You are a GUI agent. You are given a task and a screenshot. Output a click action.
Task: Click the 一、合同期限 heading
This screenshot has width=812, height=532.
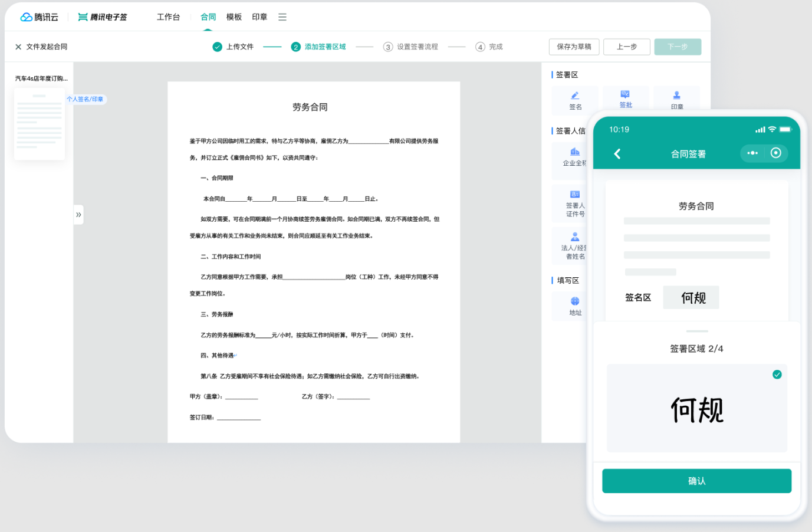pyautogui.click(x=217, y=178)
